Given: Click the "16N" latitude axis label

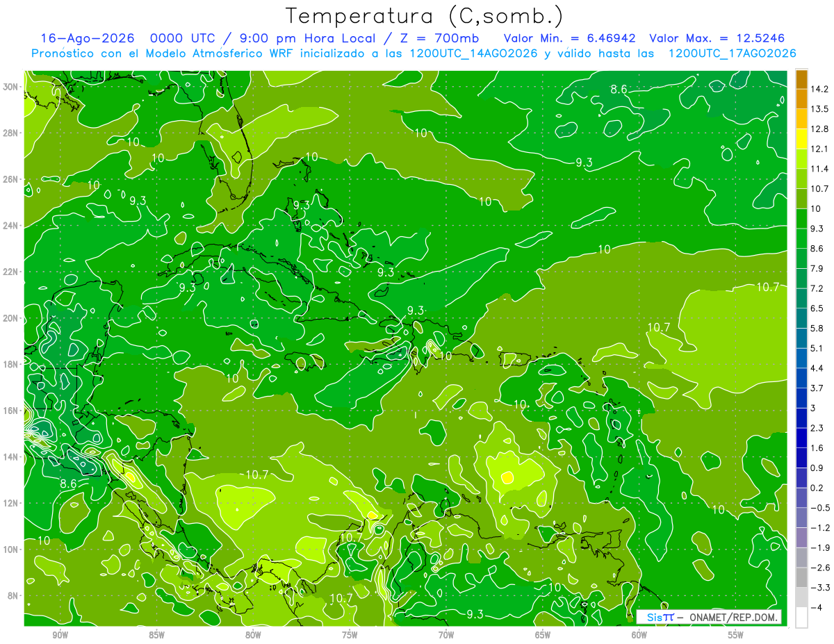Looking at the screenshot, I should tap(12, 410).
